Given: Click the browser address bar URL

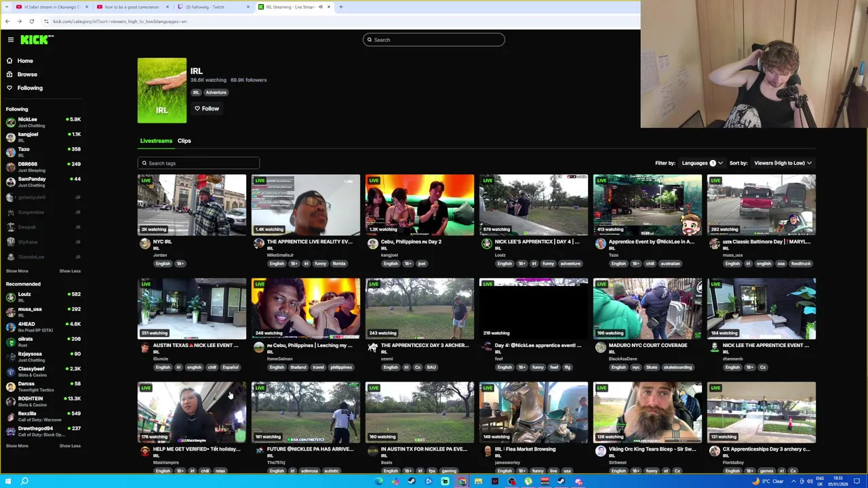Looking at the screenshot, I should coord(120,22).
